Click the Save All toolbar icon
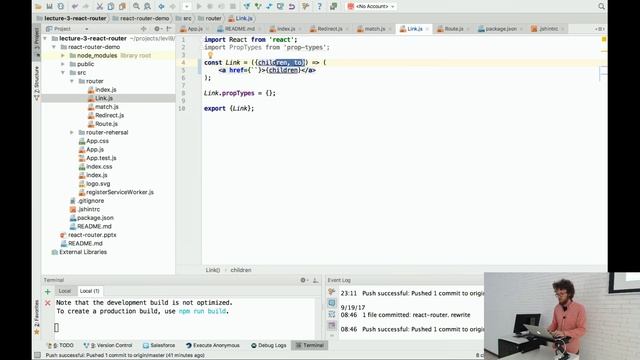 (49, 6)
